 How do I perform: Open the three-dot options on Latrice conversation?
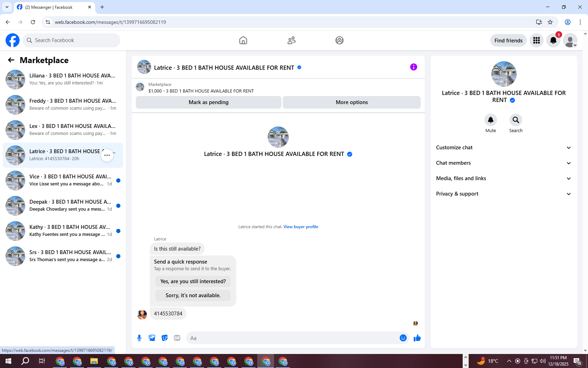click(x=107, y=155)
